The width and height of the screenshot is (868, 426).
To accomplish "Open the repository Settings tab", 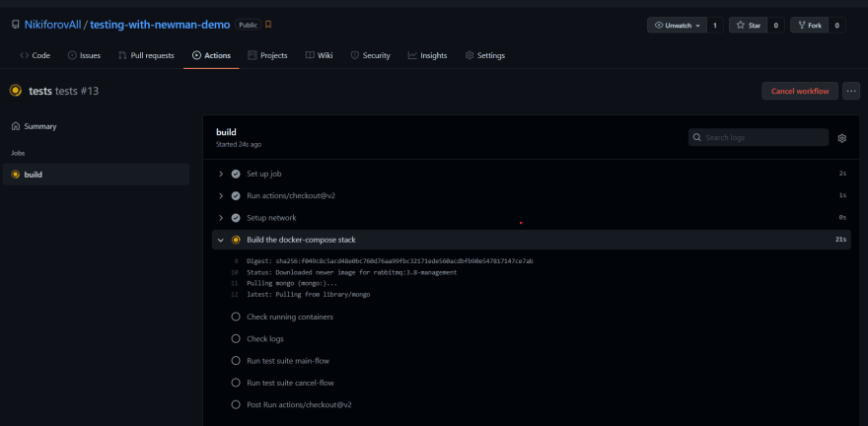I will click(485, 55).
